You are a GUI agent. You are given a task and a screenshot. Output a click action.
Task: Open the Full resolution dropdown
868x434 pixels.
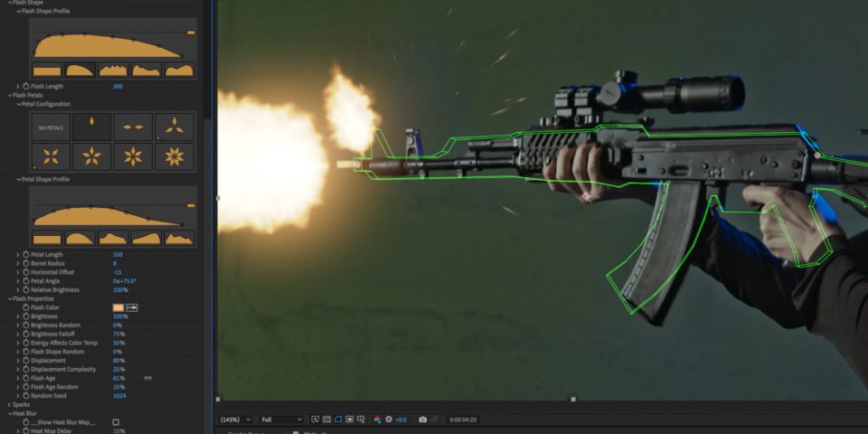click(282, 420)
